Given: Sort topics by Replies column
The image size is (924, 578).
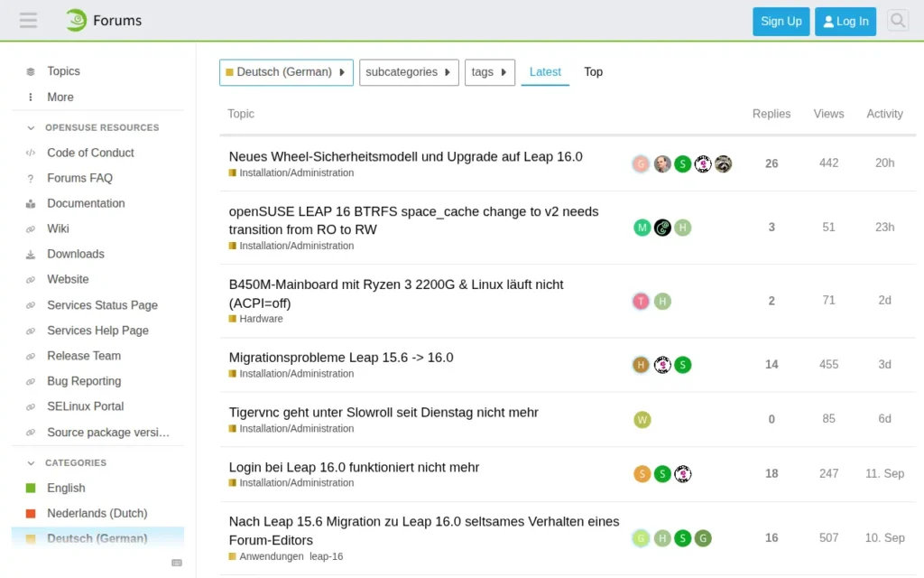Looking at the screenshot, I should coord(772,114).
